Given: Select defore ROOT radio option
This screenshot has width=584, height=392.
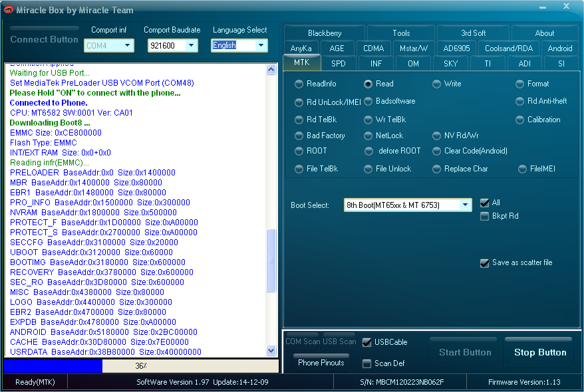Looking at the screenshot, I should click(368, 151).
